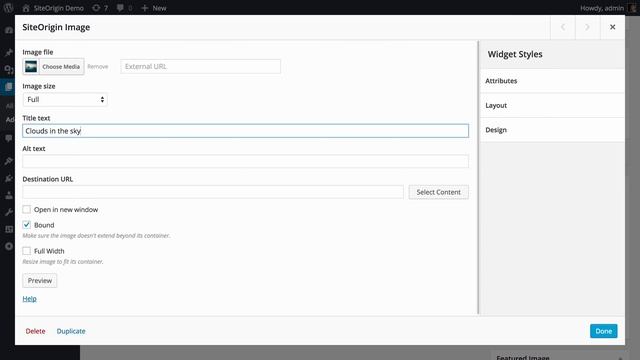Open the Image size dropdown
The image size is (640, 360).
(65, 100)
